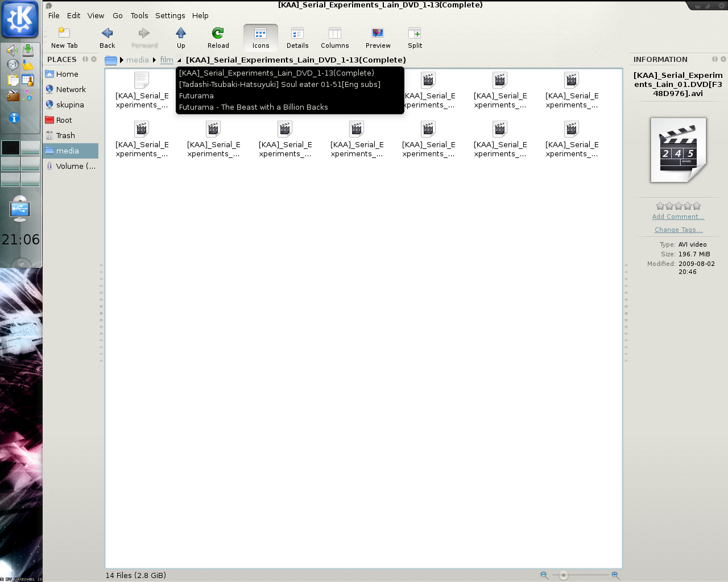Open a New Tab in Dolphin
This screenshot has height=582, width=728.
64,38
